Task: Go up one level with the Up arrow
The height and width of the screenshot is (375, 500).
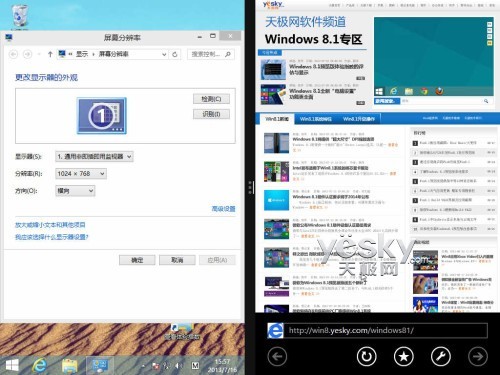Action: point(50,54)
